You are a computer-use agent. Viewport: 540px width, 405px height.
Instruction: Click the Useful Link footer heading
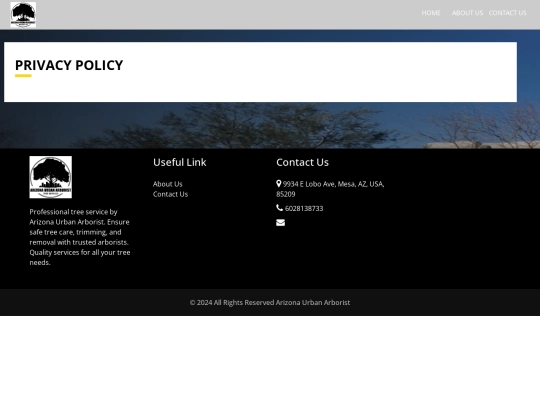180,162
